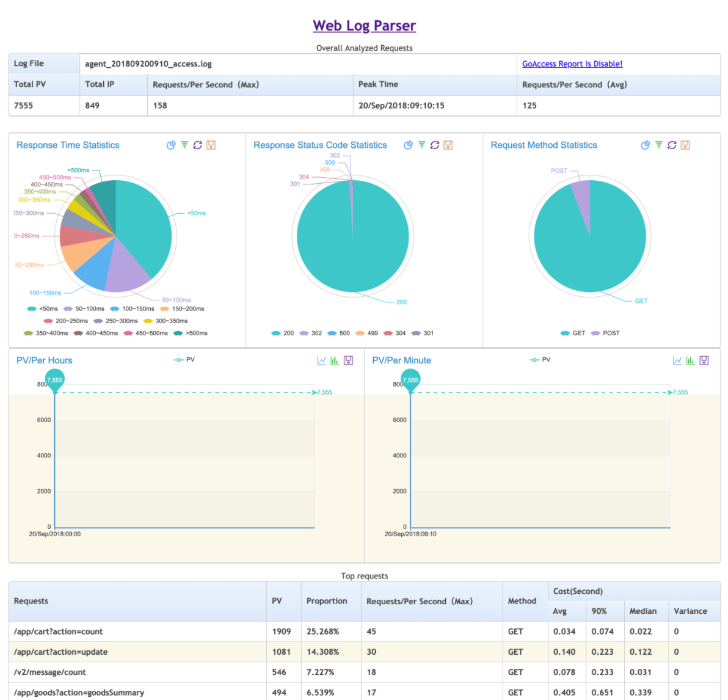Save Response Time Statistics chart as image
Viewport: 728px width, 700px height.
[x=211, y=145]
